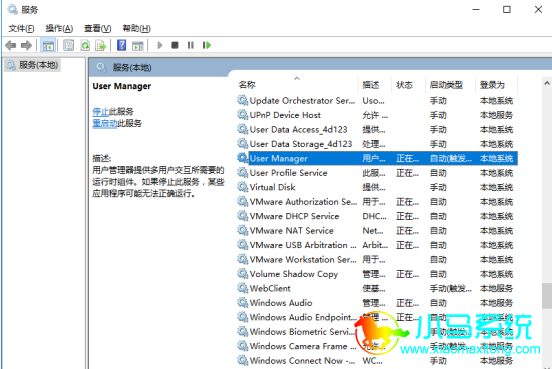This screenshot has width=552, height=369.
Task: Maximize the 服务 window
Action: [x=507, y=10]
